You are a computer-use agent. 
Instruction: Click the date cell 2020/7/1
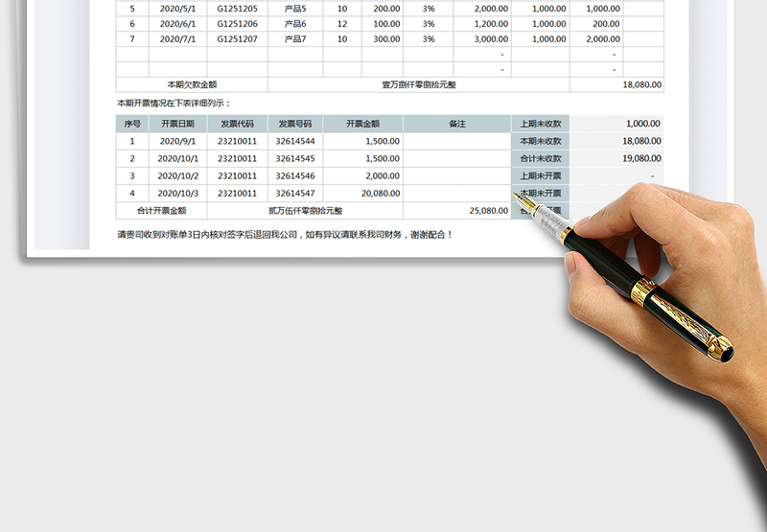pyautogui.click(x=177, y=39)
